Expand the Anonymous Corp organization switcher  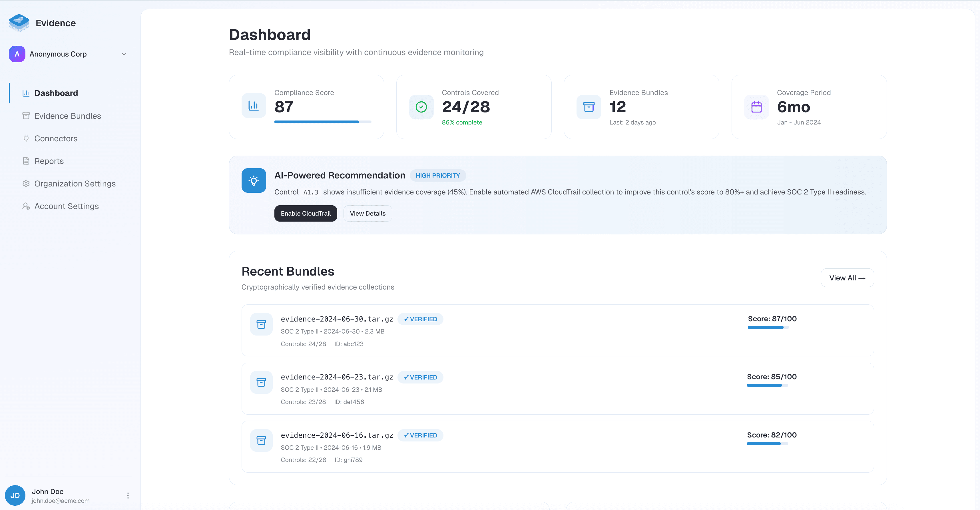124,54
